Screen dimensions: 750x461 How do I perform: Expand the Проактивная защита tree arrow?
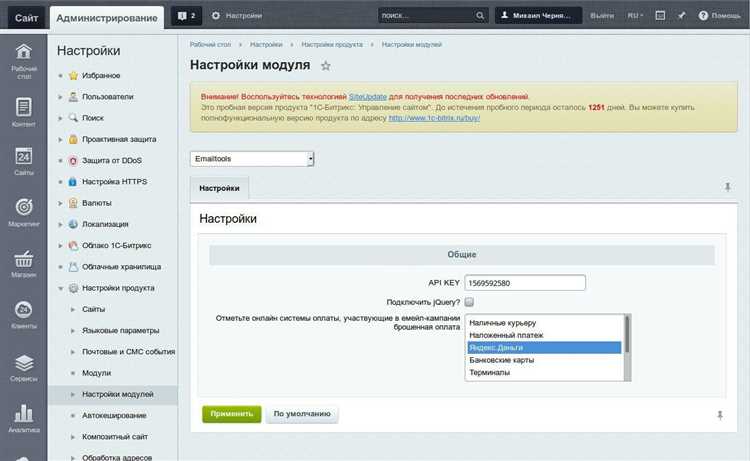pyautogui.click(x=60, y=140)
